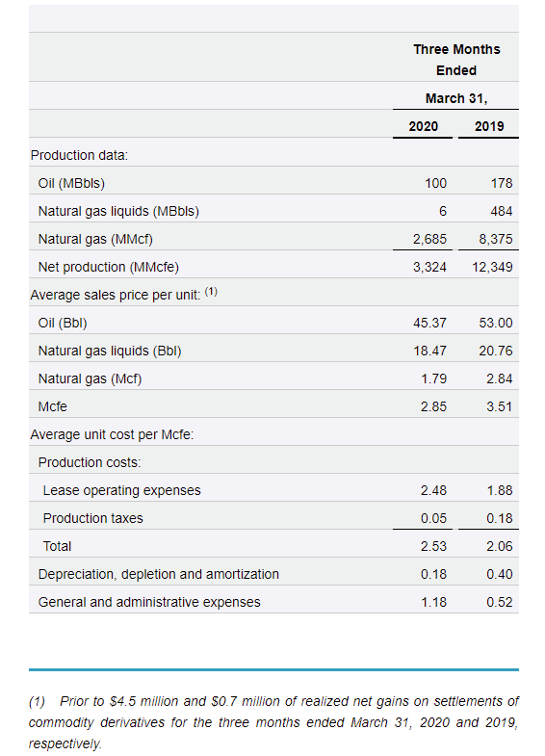Click 'General and administrative expenses' label
The image size is (545, 756).
click(x=149, y=603)
